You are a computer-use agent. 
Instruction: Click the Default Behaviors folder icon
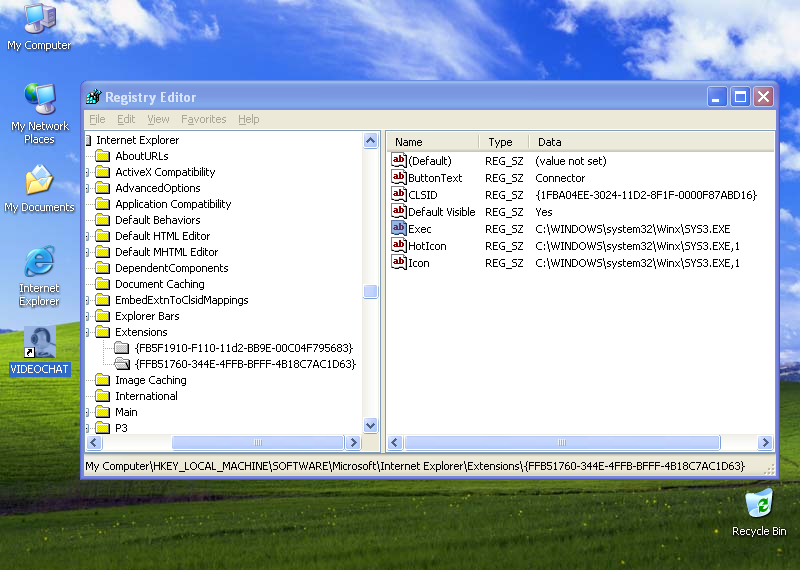coord(103,219)
